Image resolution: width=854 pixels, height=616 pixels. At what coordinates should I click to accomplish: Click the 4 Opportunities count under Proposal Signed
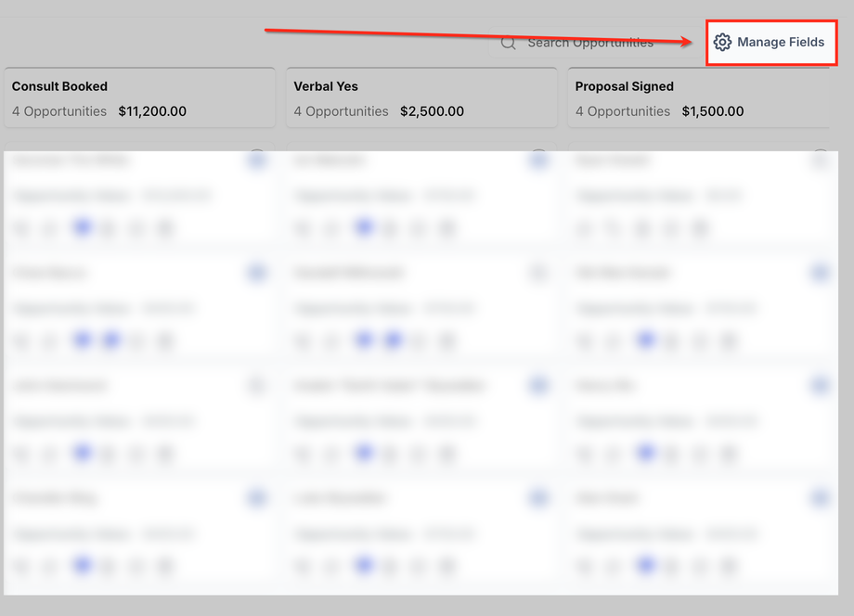pos(623,111)
